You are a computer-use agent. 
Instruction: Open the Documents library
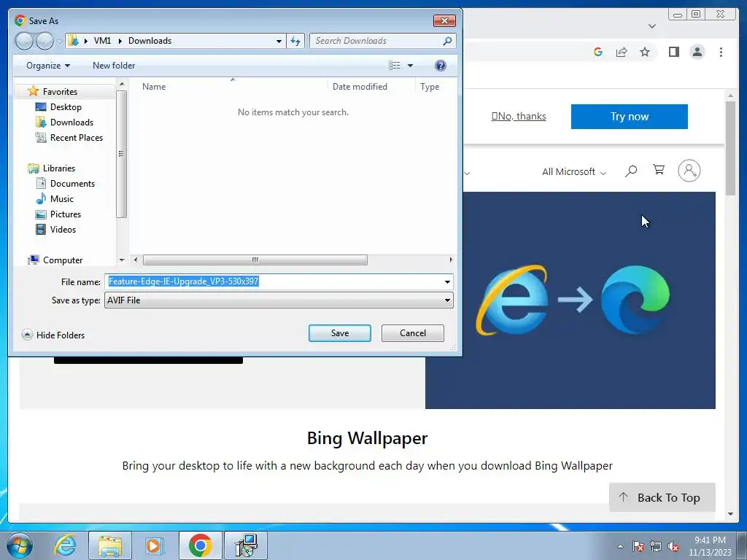pyautogui.click(x=72, y=183)
